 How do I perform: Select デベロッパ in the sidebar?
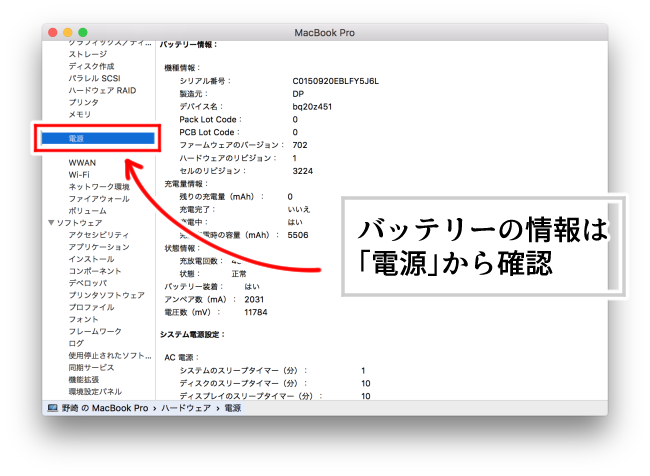click(x=87, y=283)
